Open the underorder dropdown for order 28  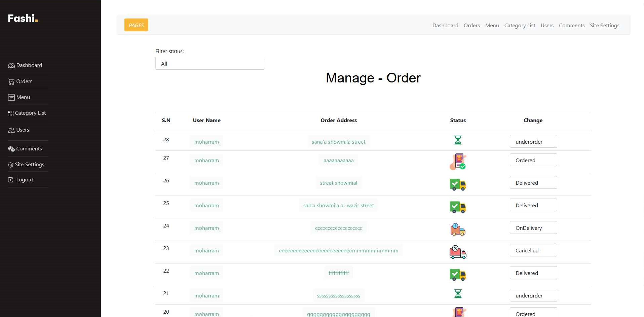point(533,142)
